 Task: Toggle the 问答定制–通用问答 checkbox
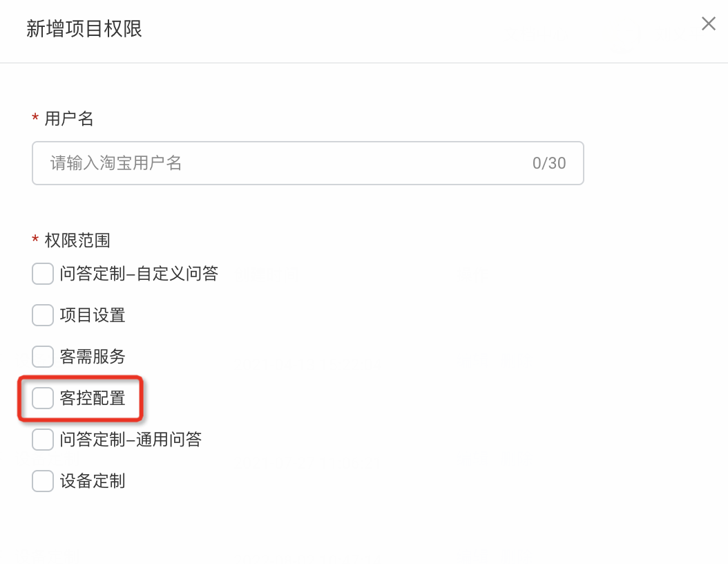click(x=43, y=440)
